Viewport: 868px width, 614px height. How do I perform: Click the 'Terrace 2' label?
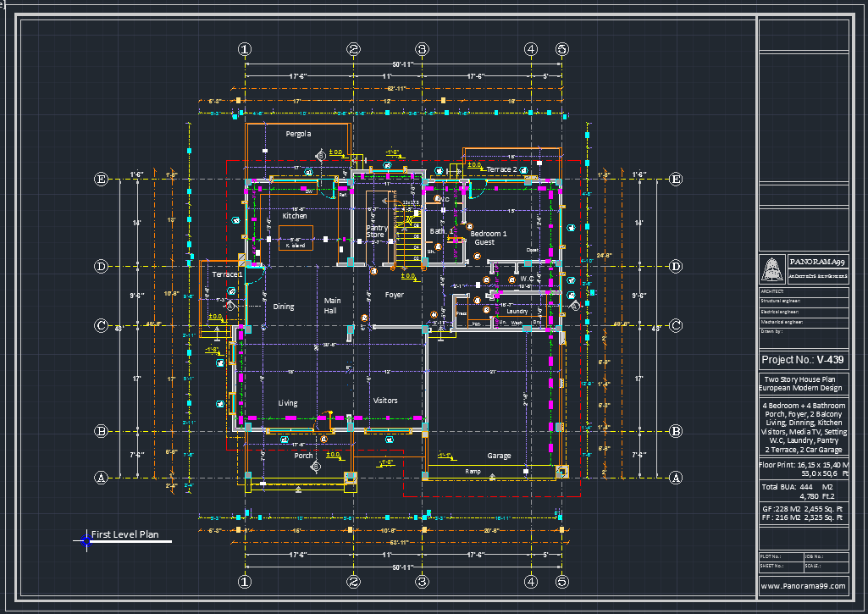(x=501, y=169)
